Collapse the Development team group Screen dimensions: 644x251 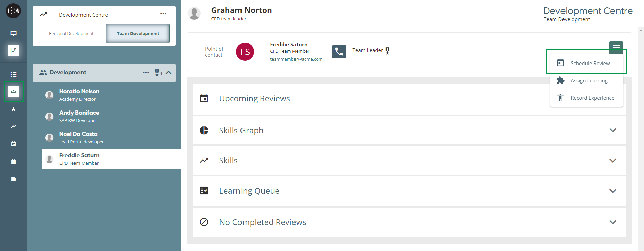tap(169, 73)
